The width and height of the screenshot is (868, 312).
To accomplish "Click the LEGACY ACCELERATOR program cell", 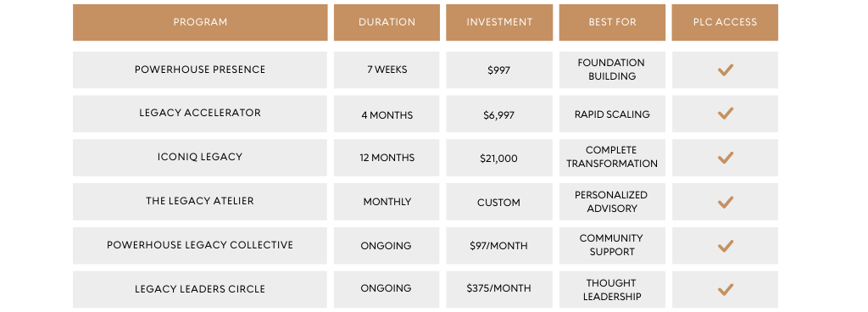I will point(200,114).
